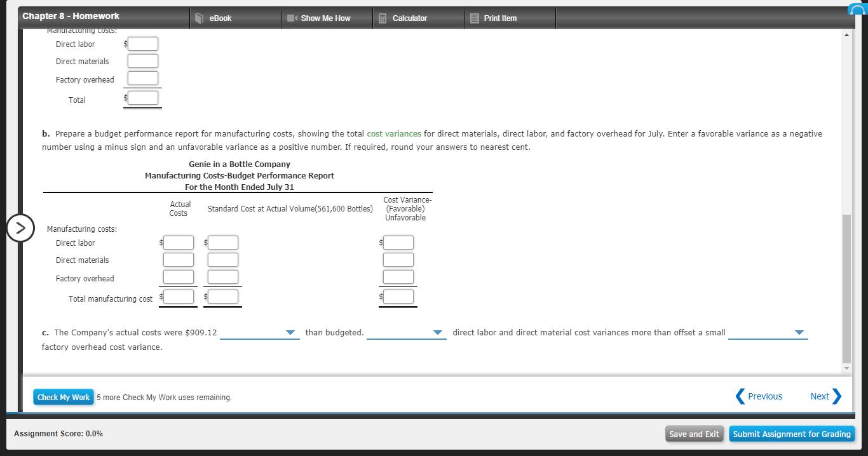Click Cost Variance field for Direct materials

398,260
